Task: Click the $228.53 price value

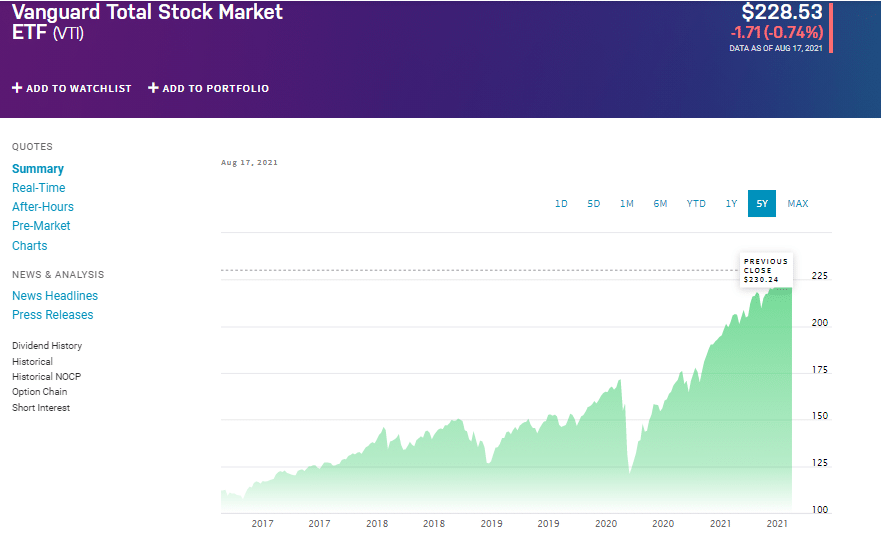Action: tap(782, 12)
